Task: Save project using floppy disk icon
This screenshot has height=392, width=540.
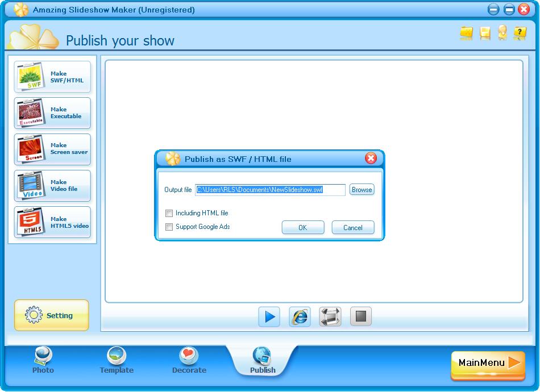Action: point(485,33)
